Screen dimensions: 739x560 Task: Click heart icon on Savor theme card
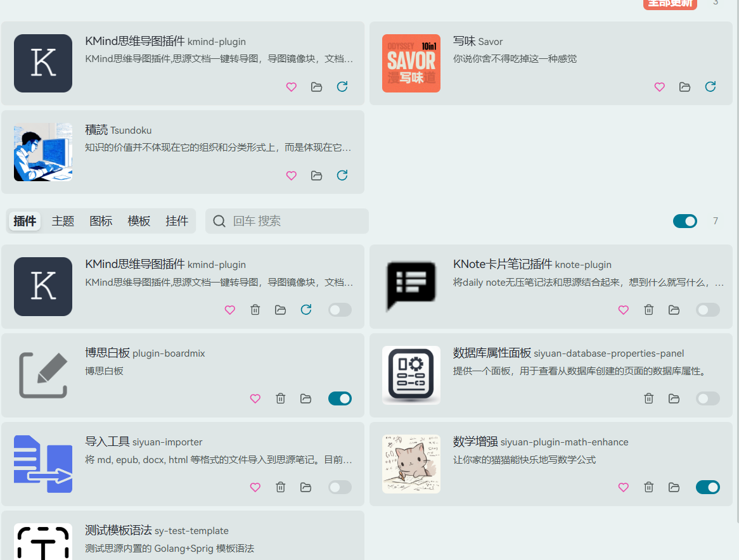pos(659,87)
